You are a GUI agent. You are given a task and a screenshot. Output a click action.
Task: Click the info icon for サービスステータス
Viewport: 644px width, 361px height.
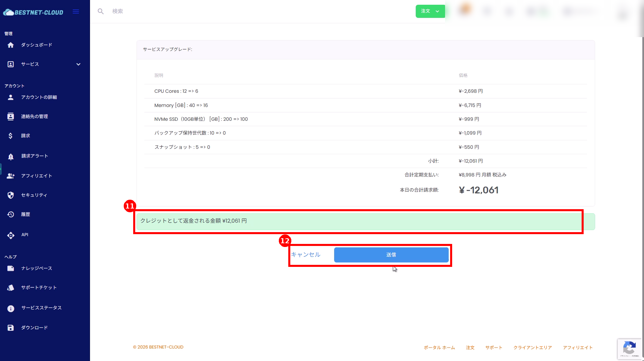pyautogui.click(x=10, y=308)
